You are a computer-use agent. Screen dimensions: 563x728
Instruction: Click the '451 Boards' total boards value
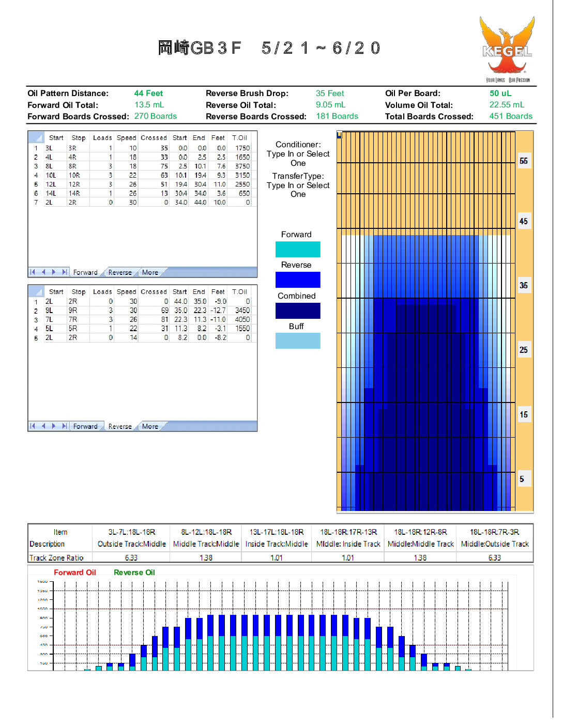click(x=511, y=116)
